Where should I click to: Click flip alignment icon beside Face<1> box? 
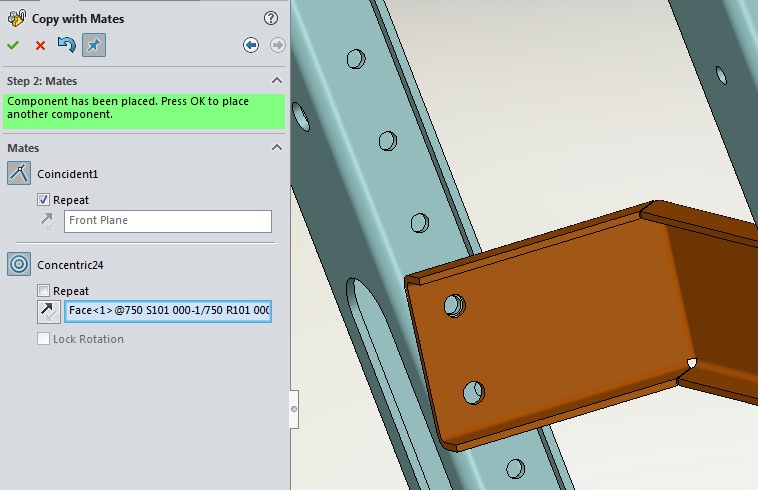(x=49, y=312)
